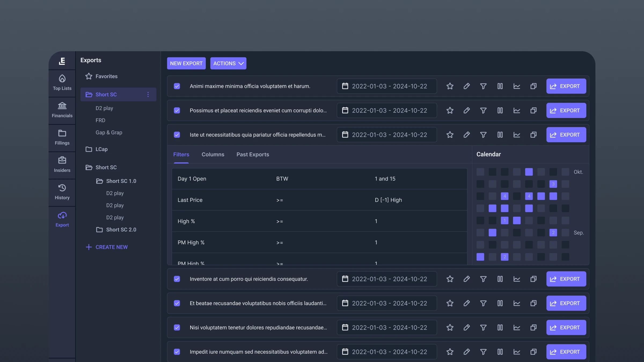Show the chart for 'Et beatae recusandae' export
Viewport: 644px width, 362px height.
517,303
